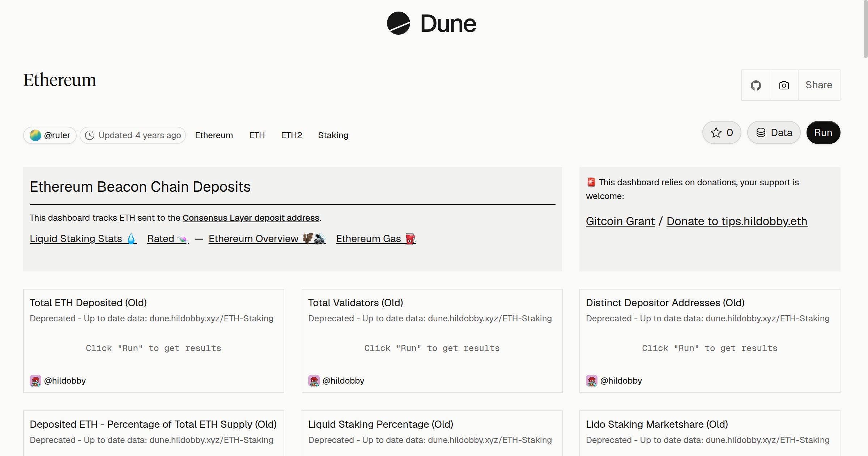The width and height of the screenshot is (868, 456).
Task: Take a dashboard screenshot with camera icon
Action: [x=784, y=85]
